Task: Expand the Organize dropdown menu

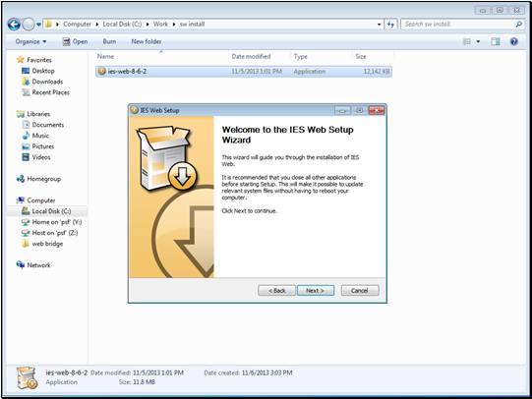Action: [x=30, y=41]
